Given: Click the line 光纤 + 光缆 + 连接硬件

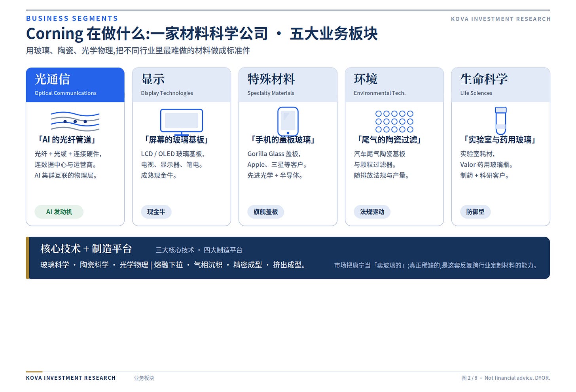Looking at the screenshot, I should click(68, 154).
